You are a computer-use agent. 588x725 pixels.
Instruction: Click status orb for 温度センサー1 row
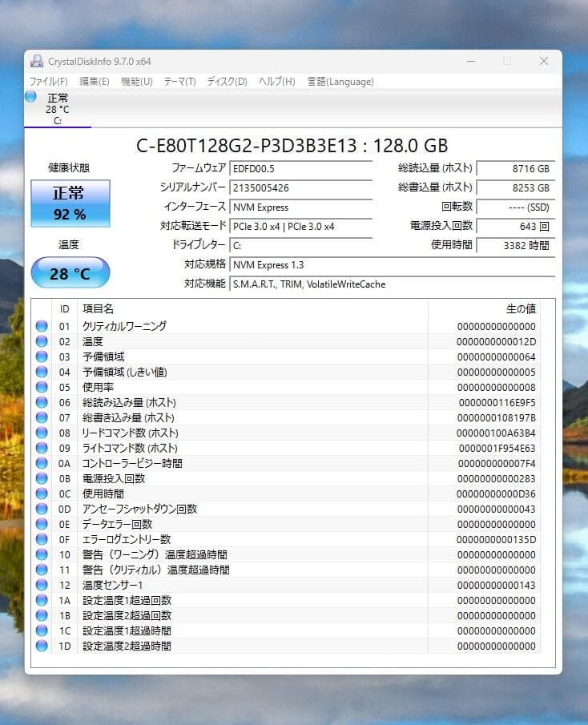42,585
